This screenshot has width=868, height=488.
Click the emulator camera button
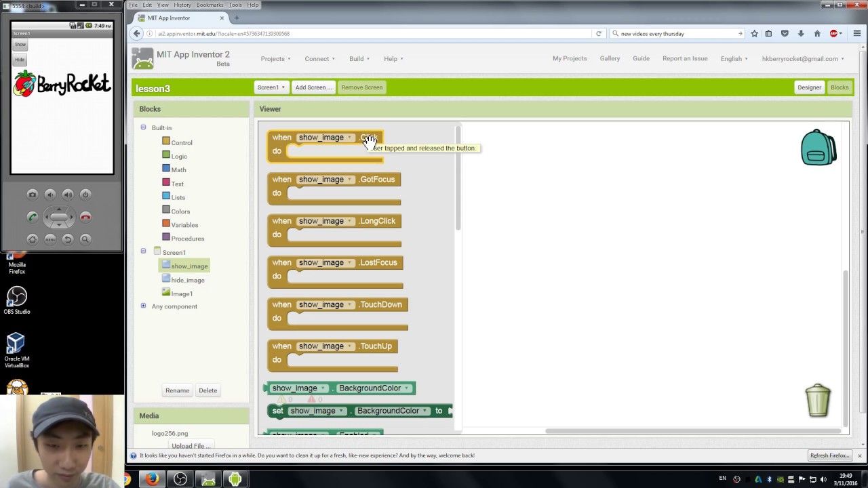pos(32,195)
